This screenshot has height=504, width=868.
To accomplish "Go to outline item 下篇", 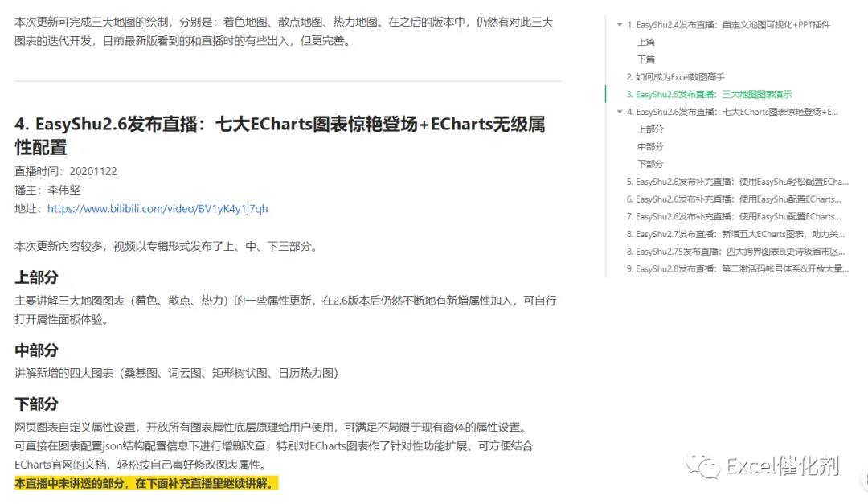I will tap(646, 59).
